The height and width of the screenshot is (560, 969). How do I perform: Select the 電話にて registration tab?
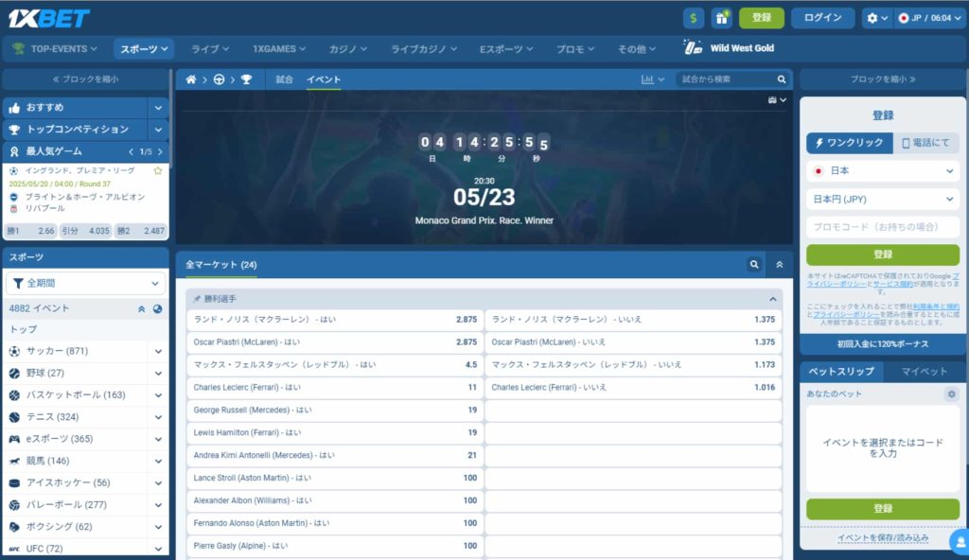click(x=925, y=143)
